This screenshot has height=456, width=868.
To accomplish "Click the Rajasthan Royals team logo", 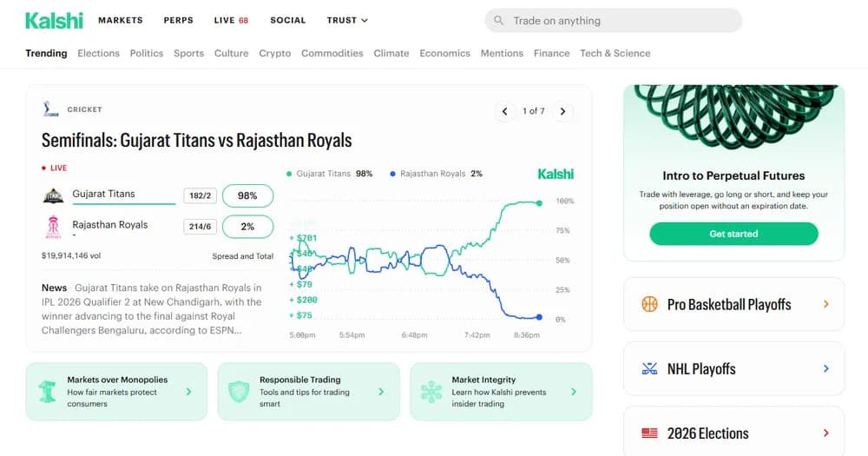I will click(x=53, y=227).
